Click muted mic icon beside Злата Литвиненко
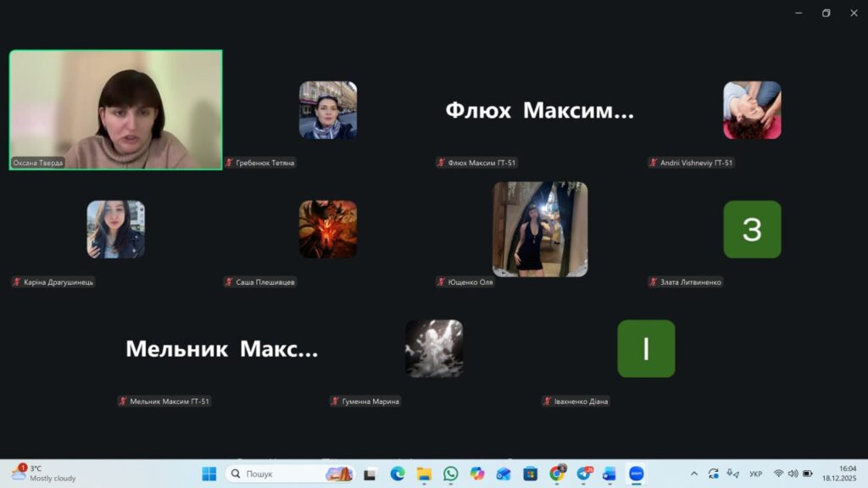Screen dimensions: 868x488 tap(654, 282)
